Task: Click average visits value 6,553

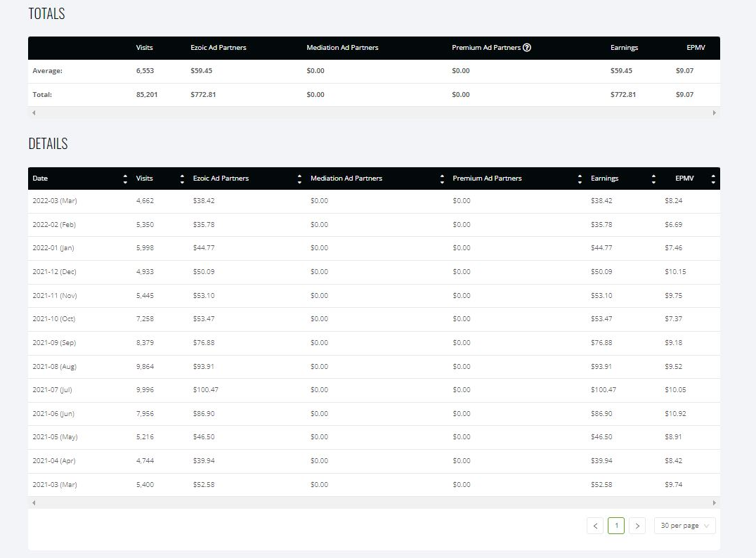Action: tap(145, 71)
